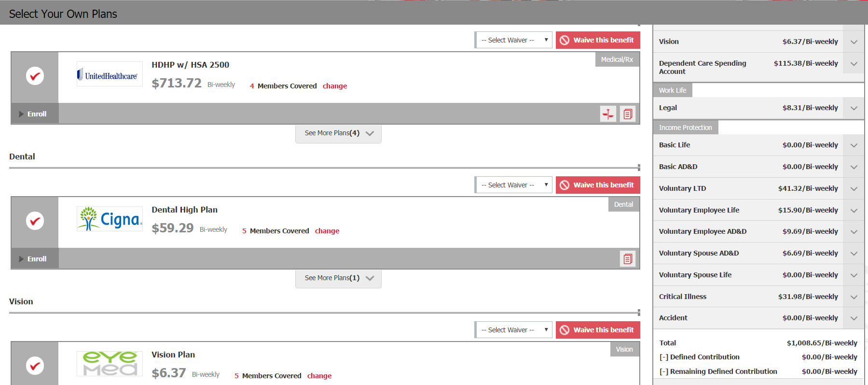The width and height of the screenshot is (868, 385).
Task: Change members covered on Vision Plan
Action: tap(319, 376)
